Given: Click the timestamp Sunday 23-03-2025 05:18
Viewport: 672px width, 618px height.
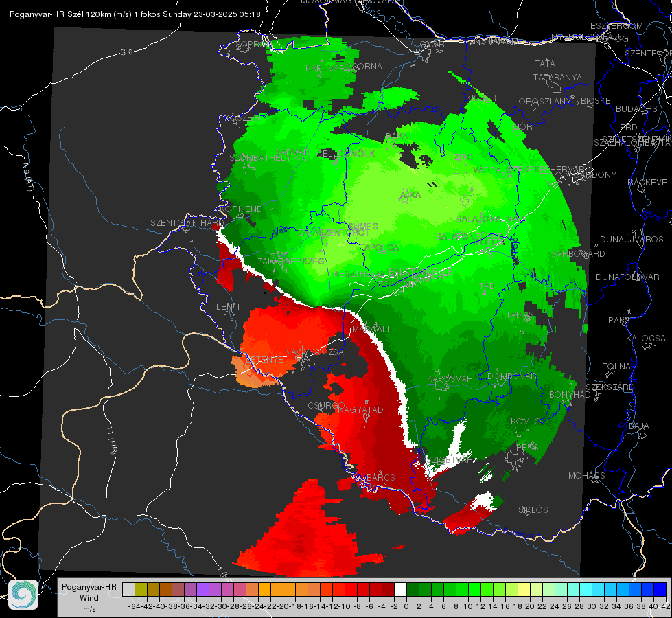Looking at the screenshot, I should tap(211, 14).
